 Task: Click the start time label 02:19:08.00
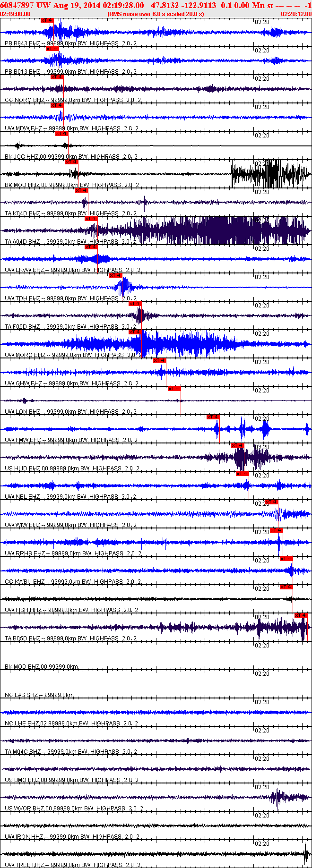point(15,14)
